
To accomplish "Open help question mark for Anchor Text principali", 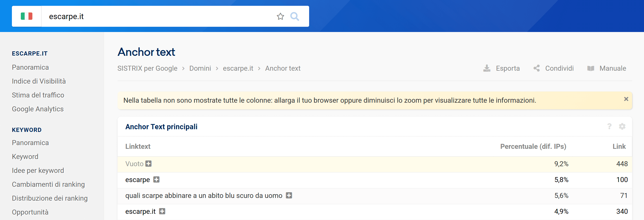I will (x=609, y=126).
